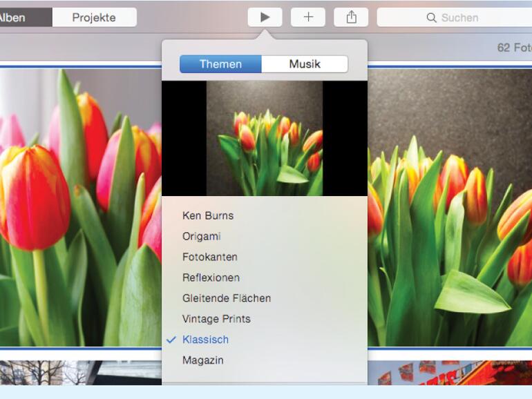
Task: Select the Musik tab in popover
Action: tap(305, 64)
